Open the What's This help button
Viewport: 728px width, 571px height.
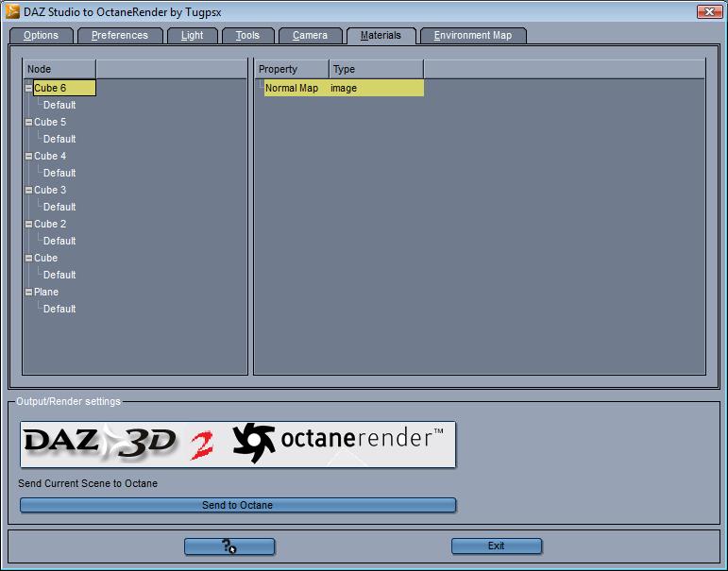229,546
